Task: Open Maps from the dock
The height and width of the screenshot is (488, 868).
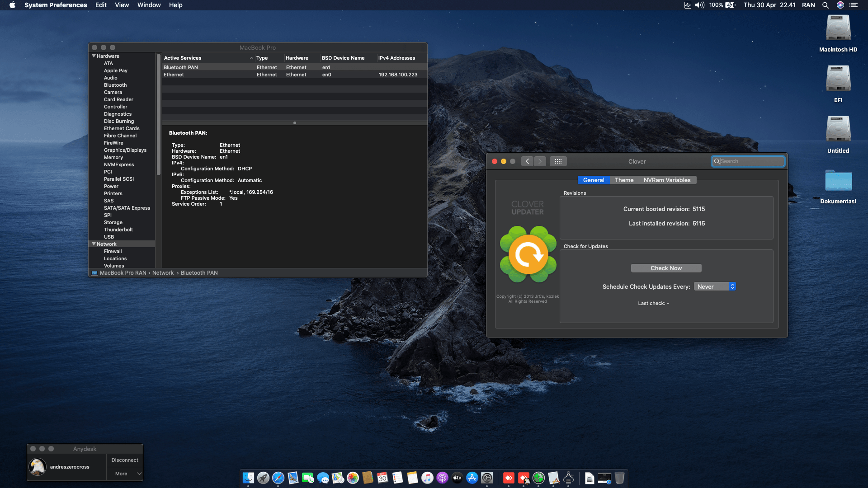Action: pos(338,478)
